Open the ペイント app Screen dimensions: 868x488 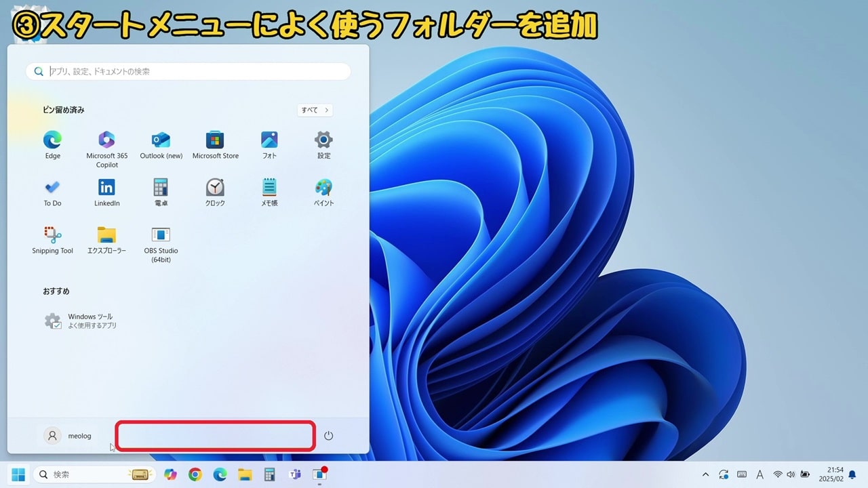click(323, 192)
